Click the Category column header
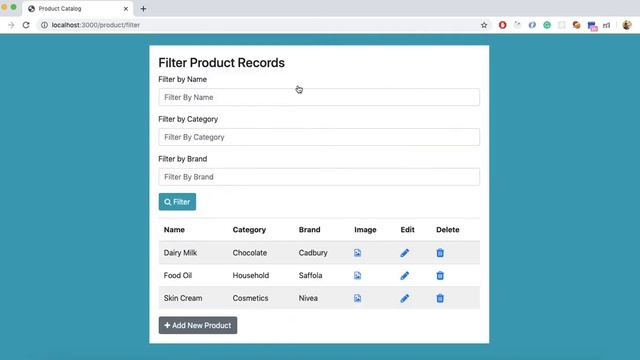This screenshot has height=360, width=640. coord(249,229)
